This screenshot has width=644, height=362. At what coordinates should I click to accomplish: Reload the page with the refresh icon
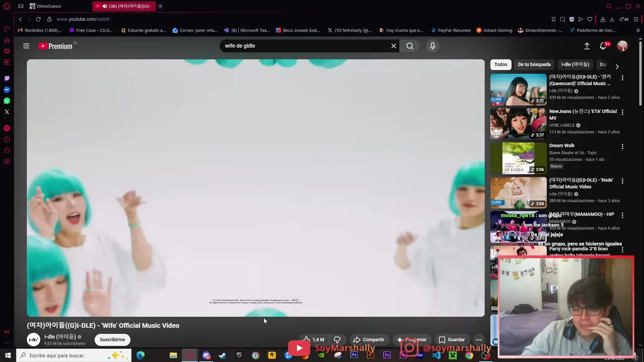coord(38,19)
